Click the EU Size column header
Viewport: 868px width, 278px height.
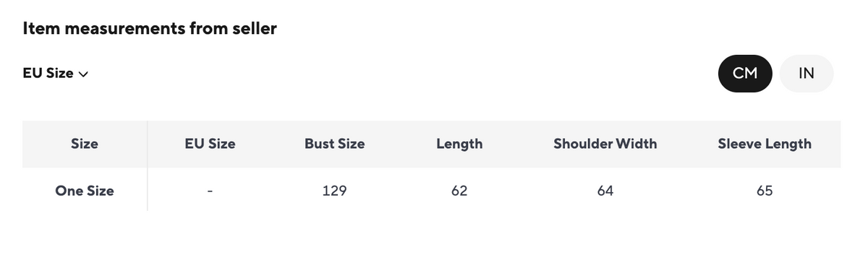[210, 144]
